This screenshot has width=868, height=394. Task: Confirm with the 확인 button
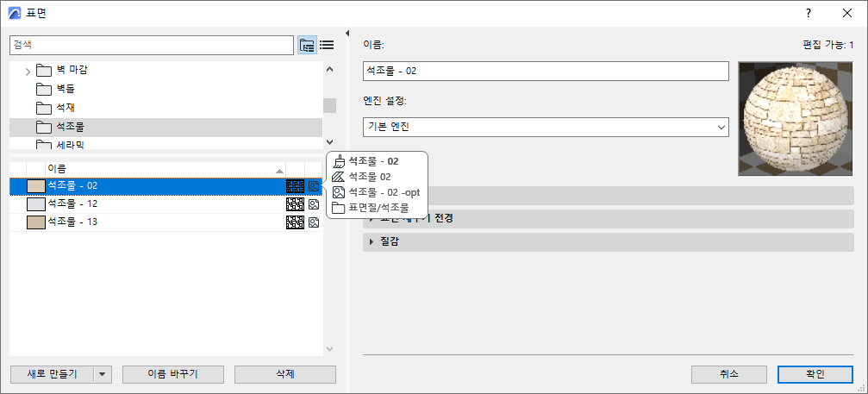pyautogui.click(x=815, y=374)
